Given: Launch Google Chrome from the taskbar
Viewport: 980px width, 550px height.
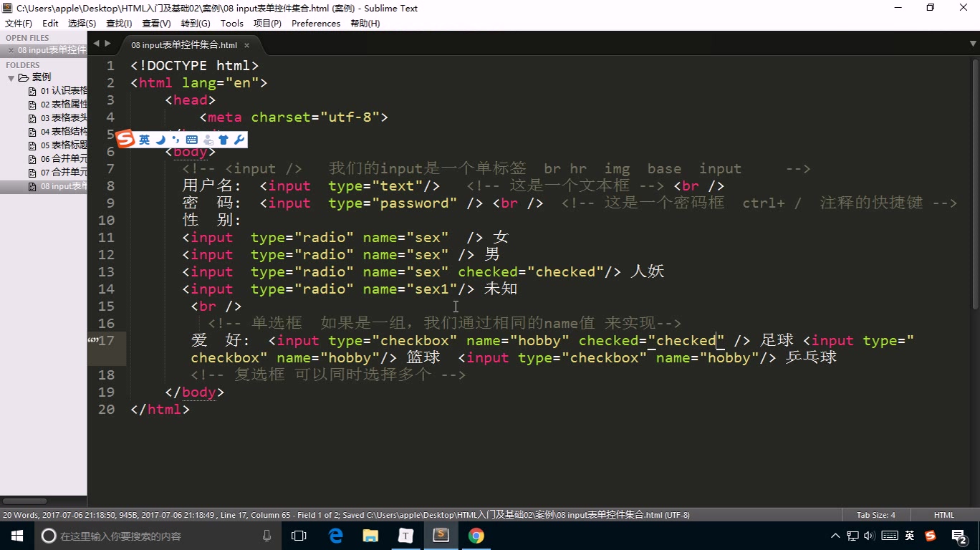Looking at the screenshot, I should pos(476,536).
